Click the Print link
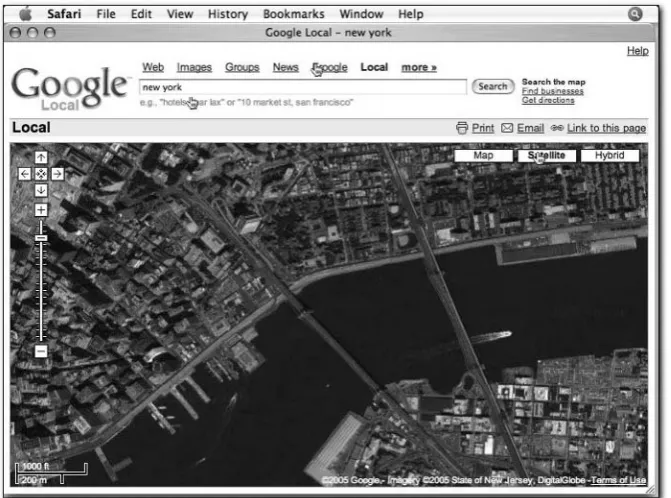Viewport: 671px width, 498px height. pyautogui.click(x=483, y=128)
